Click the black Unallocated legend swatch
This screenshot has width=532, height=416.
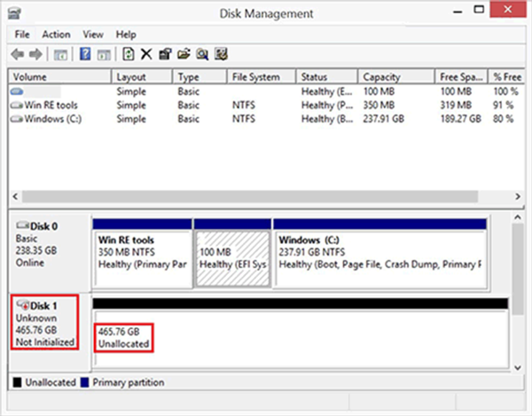pos(17,383)
